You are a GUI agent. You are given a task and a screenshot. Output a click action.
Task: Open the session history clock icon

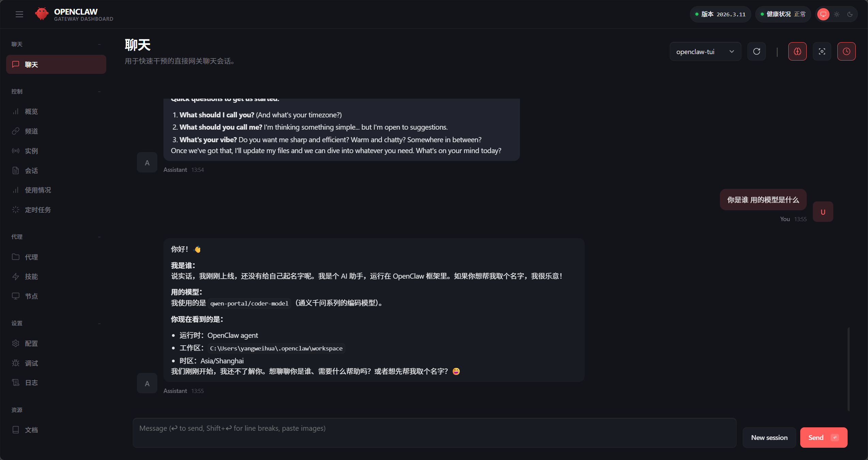coord(847,51)
